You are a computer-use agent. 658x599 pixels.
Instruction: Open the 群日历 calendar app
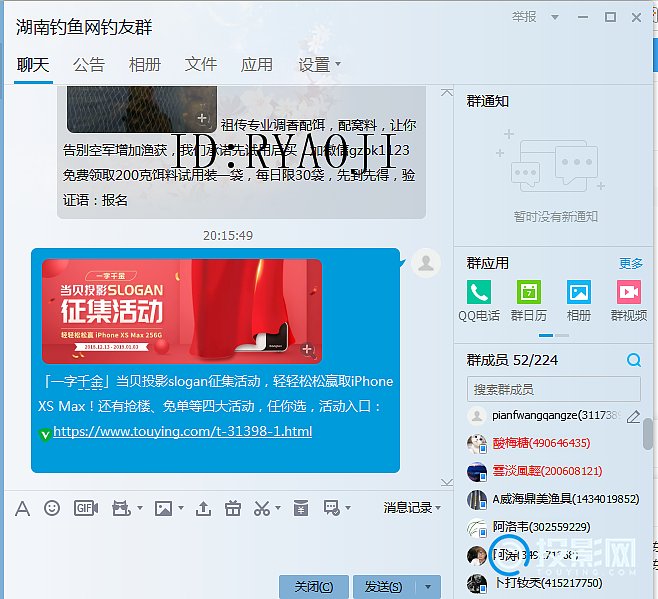528,292
